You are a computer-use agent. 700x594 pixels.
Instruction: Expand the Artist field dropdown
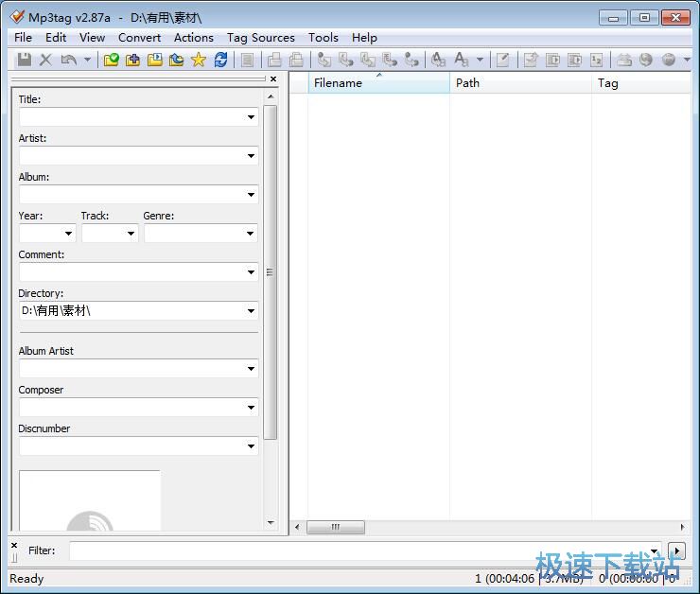coord(251,156)
